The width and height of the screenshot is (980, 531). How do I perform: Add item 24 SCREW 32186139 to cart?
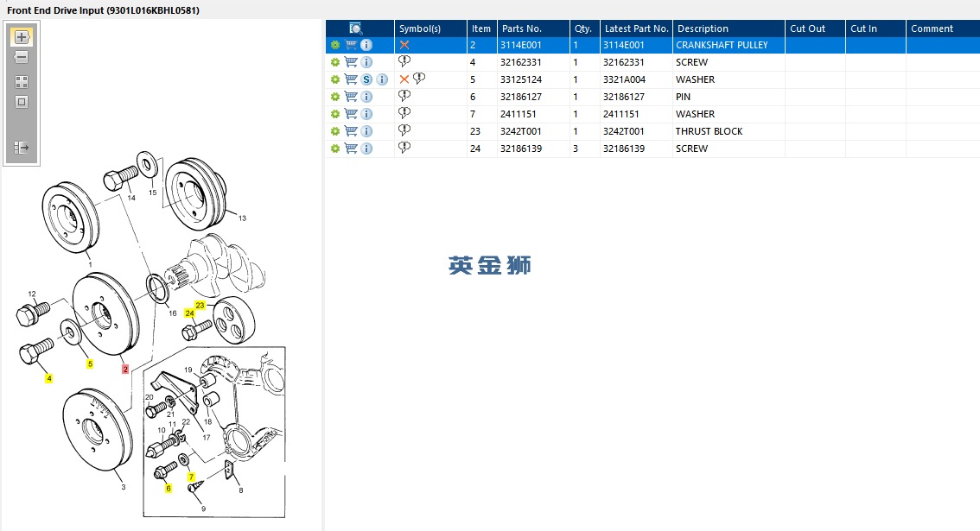click(351, 149)
